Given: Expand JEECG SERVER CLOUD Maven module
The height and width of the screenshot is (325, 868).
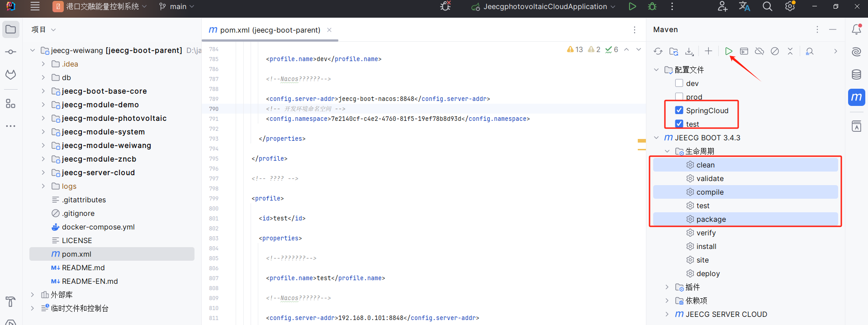Looking at the screenshot, I should point(667,314).
